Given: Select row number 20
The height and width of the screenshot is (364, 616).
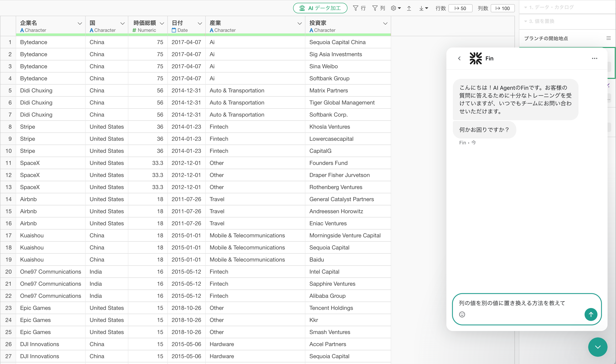Looking at the screenshot, I should coord(8,272).
